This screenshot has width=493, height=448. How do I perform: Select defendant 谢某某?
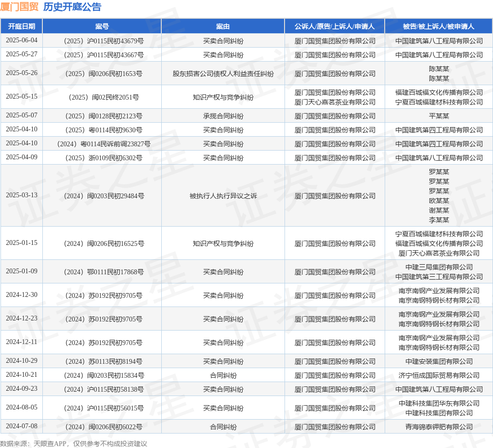[x=439, y=210]
